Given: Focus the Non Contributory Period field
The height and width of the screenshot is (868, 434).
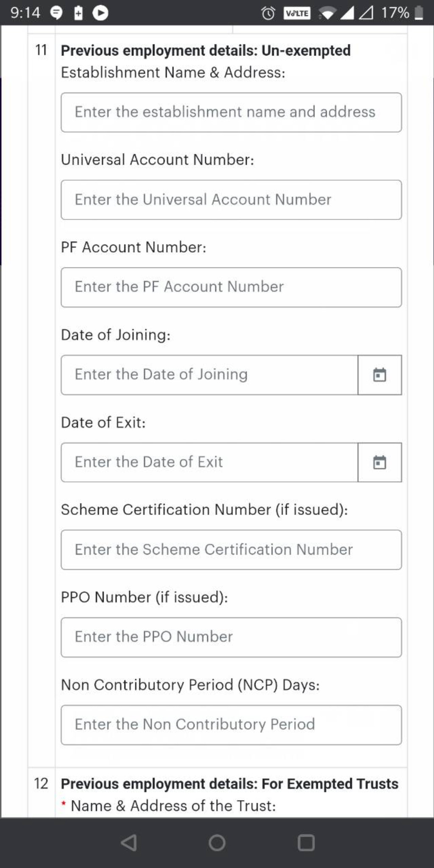Looking at the screenshot, I should tap(231, 725).
